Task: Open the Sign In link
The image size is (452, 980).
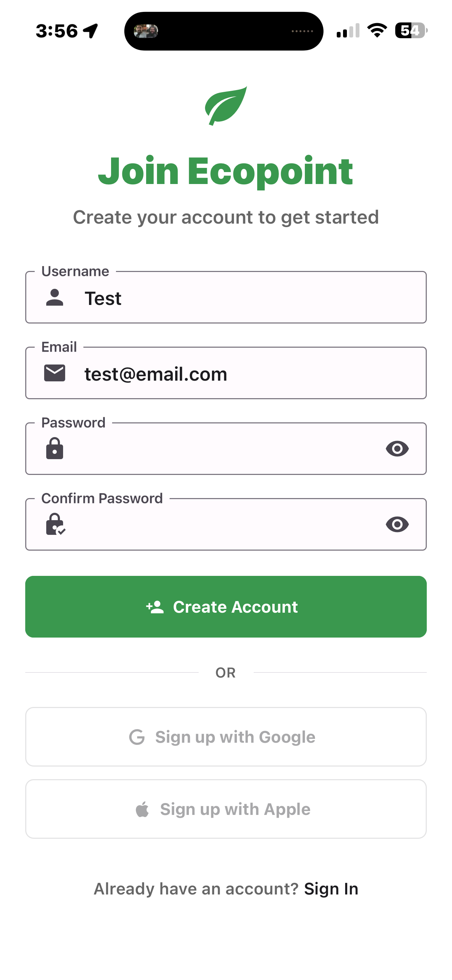Action: (x=331, y=889)
